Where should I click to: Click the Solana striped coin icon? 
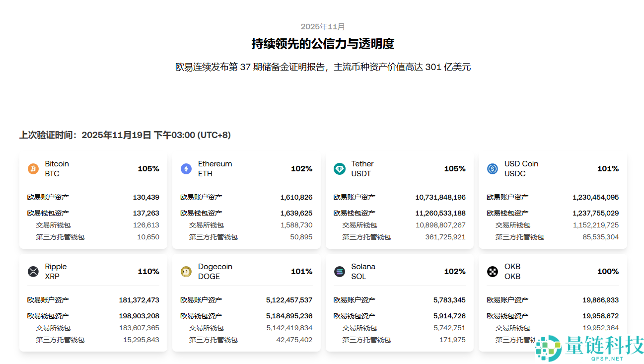click(x=339, y=272)
